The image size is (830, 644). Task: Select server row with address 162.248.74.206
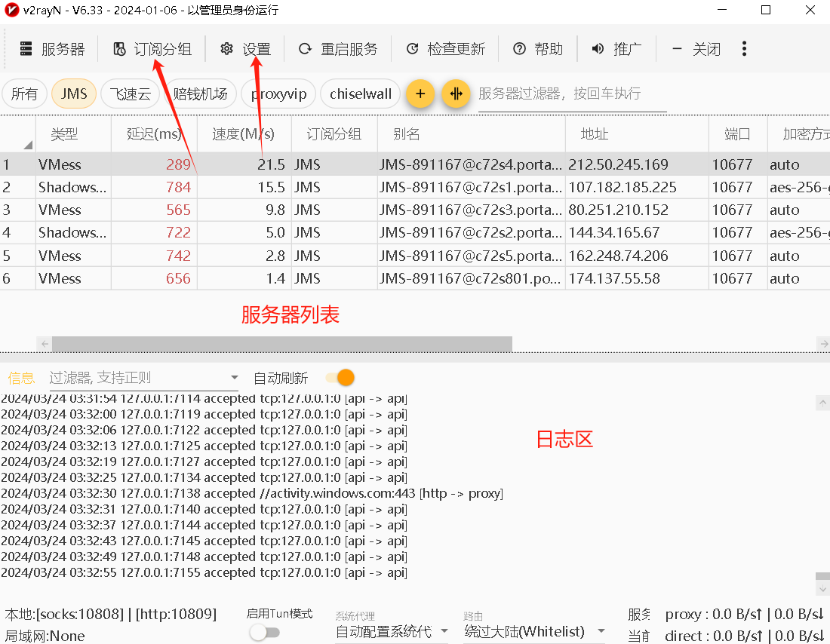415,256
